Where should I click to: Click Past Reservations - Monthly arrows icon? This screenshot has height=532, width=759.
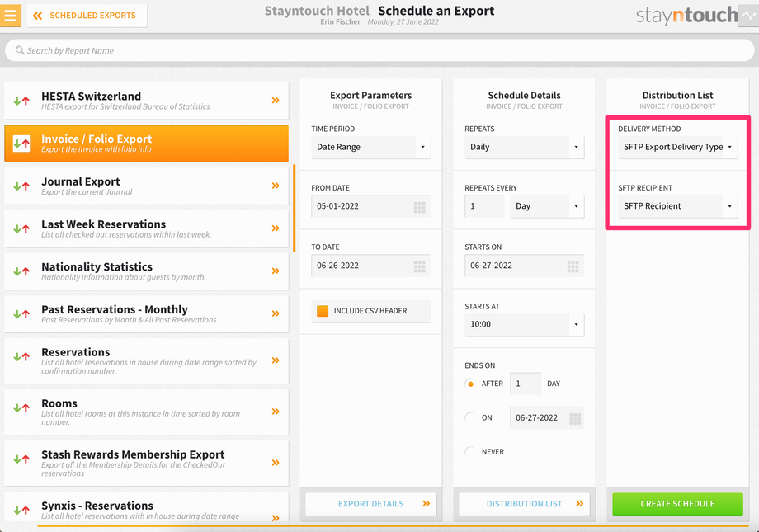21,313
